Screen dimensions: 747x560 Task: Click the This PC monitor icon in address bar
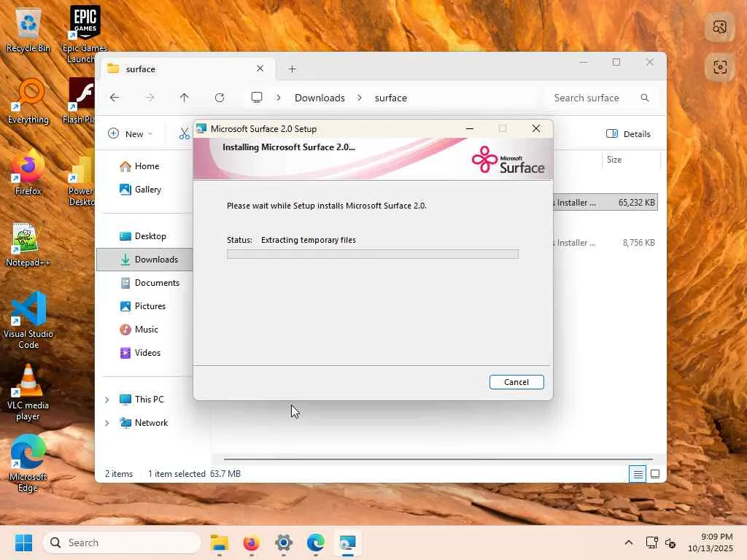coord(257,98)
